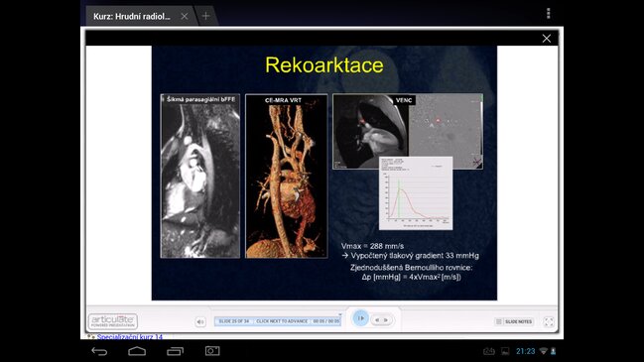Viewport: 644px width, 362px height.
Task: Open Slide Notes panel
Action: tap(514, 321)
